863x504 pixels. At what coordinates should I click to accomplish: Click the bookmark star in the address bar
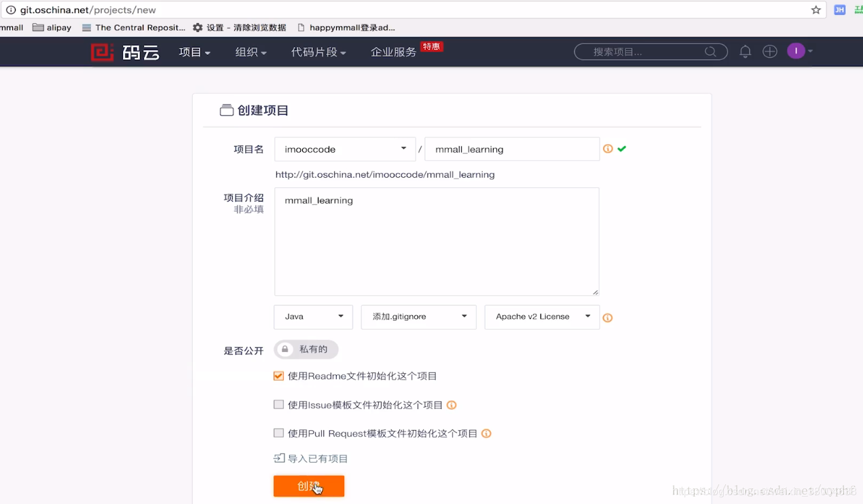(815, 10)
